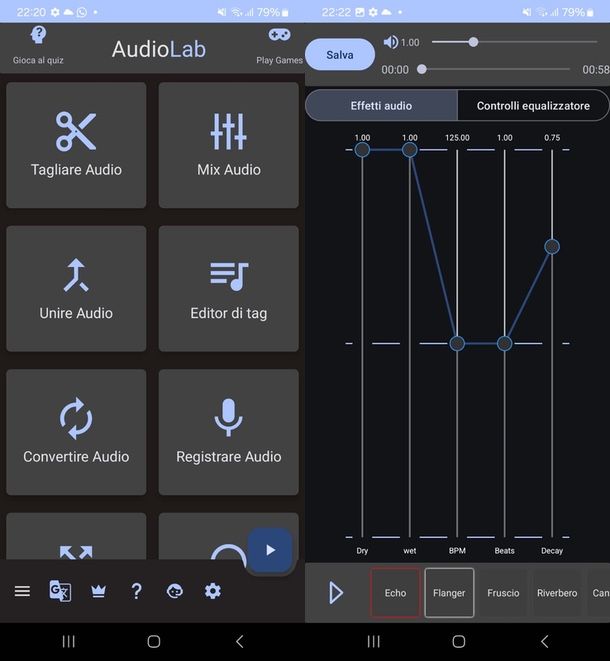Click the 1.00 volume value
The width and height of the screenshot is (610, 661).
click(x=410, y=43)
